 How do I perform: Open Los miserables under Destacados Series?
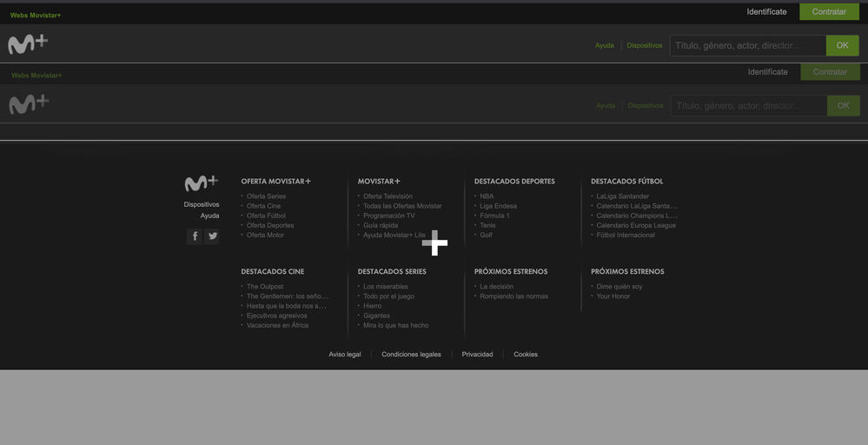pyautogui.click(x=385, y=287)
